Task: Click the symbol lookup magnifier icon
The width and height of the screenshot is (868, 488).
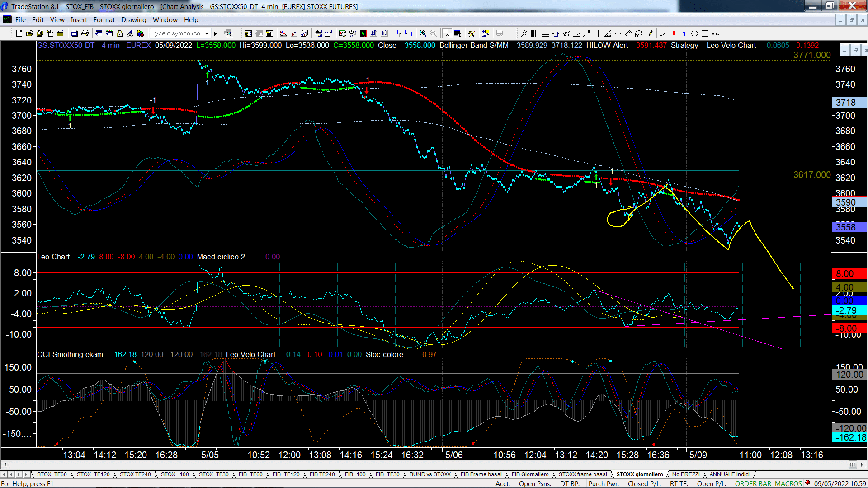Action: (x=228, y=33)
